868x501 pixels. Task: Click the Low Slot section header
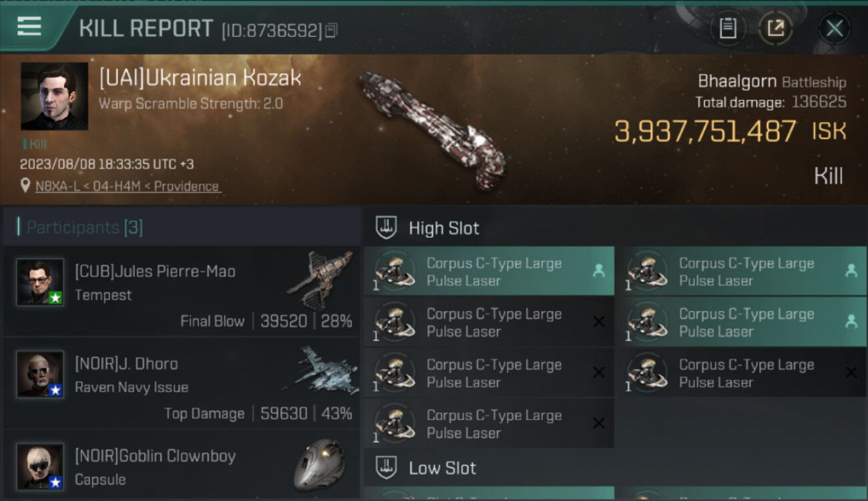[442, 468]
